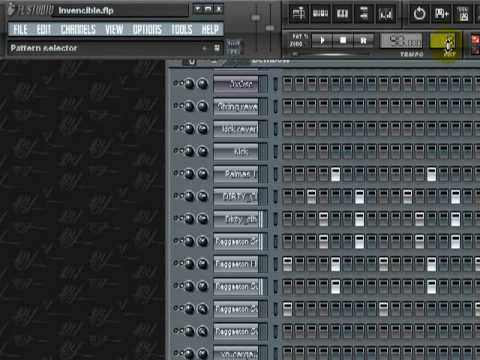Disable the first lit step in Dirty_pla row
The width and height of the screenshot is (480, 360).
coord(323,219)
